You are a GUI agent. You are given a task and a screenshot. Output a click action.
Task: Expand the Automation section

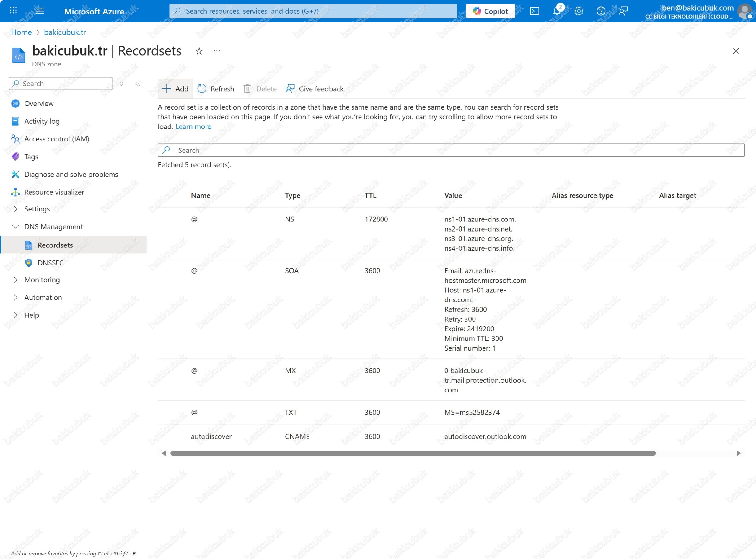click(x=15, y=297)
